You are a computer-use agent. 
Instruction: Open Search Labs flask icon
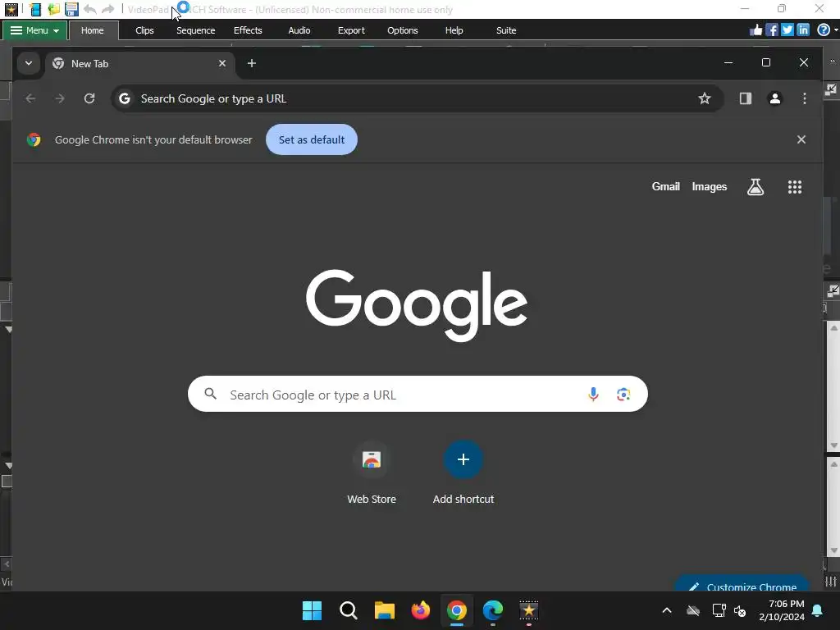[756, 187]
